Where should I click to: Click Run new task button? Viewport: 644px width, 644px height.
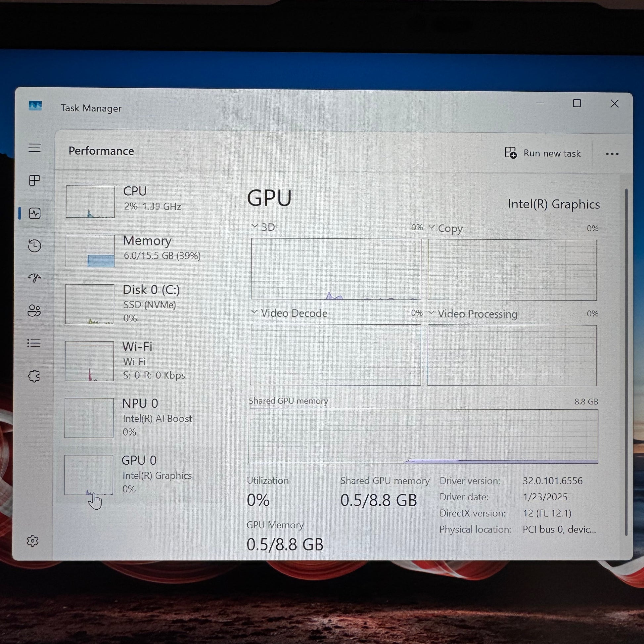click(x=542, y=153)
